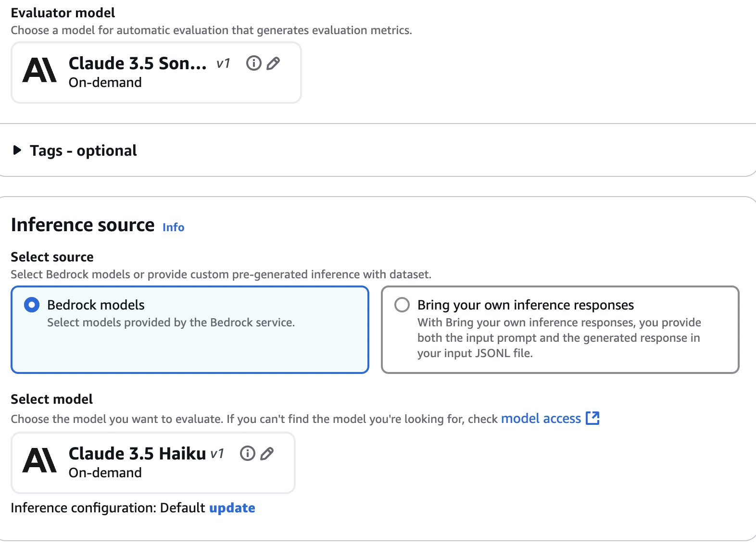756x546 pixels.
Task: Click the v1 version of evaluator model
Action: (x=223, y=63)
